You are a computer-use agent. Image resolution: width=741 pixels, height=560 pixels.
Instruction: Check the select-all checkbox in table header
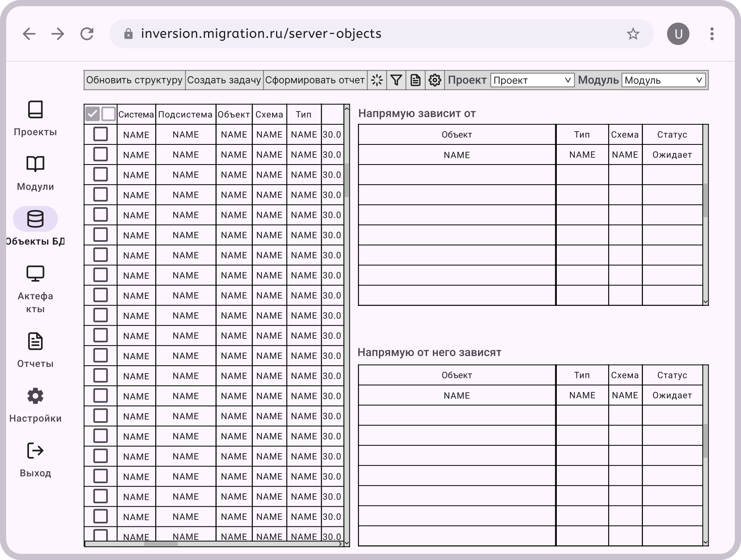(x=93, y=114)
